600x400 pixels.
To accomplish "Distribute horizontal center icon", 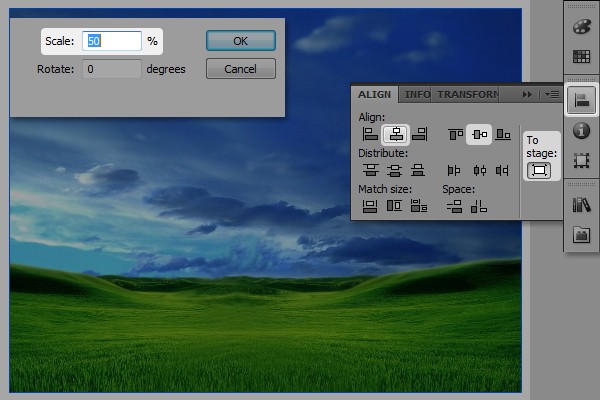I will tap(479, 170).
